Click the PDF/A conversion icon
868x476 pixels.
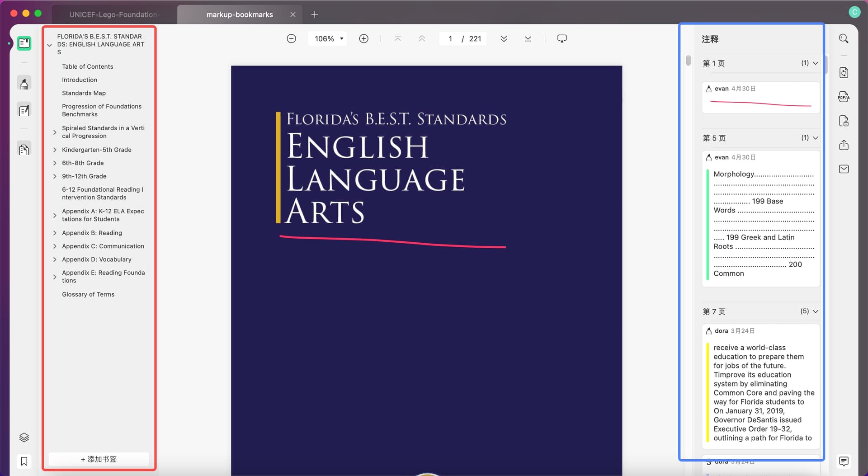point(843,97)
